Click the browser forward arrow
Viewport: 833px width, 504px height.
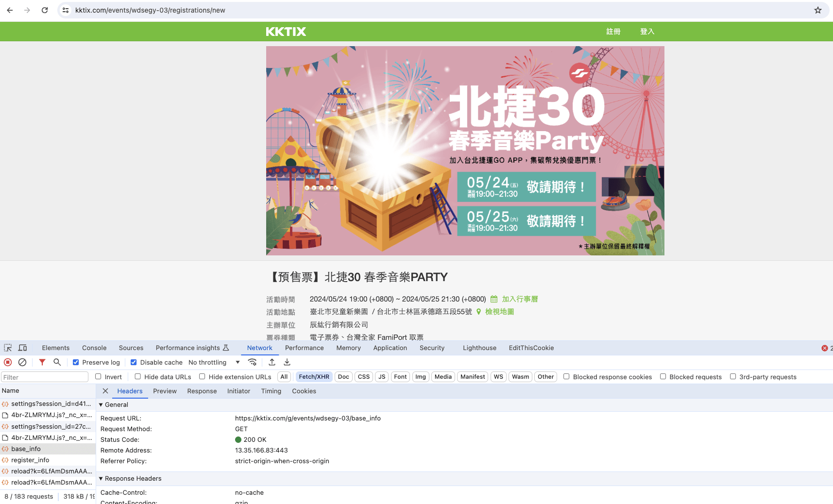pyautogui.click(x=27, y=10)
